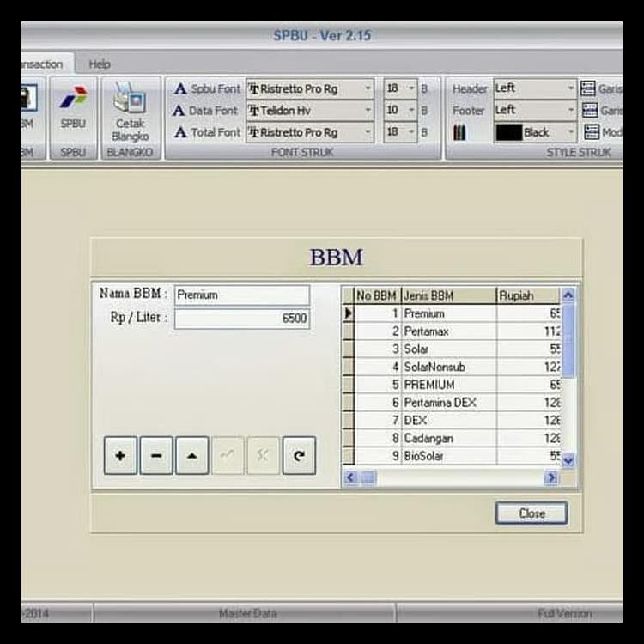Click the Close button in BBM dialog
644x644 pixels.
click(x=532, y=513)
